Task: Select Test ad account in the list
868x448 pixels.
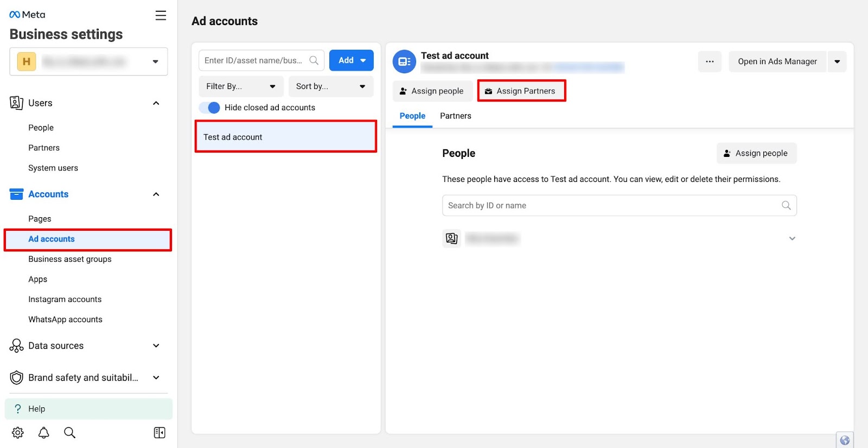Action: pyautogui.click(x=286, y=137)
